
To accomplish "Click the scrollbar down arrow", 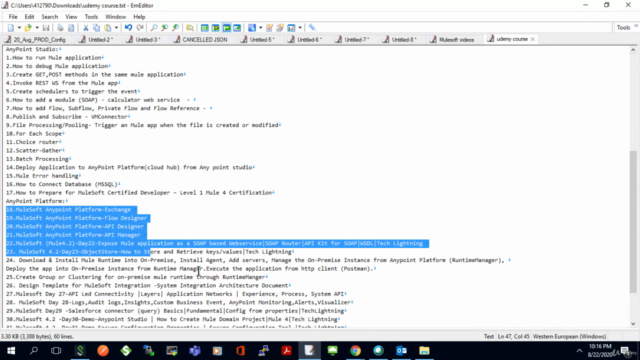I will pos(633,324).
